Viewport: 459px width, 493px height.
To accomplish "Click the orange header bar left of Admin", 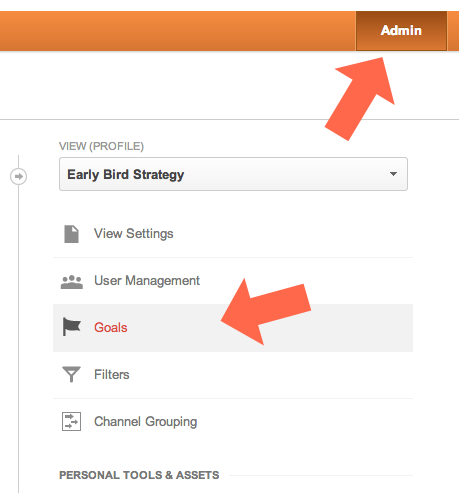I will coord(178,31).
